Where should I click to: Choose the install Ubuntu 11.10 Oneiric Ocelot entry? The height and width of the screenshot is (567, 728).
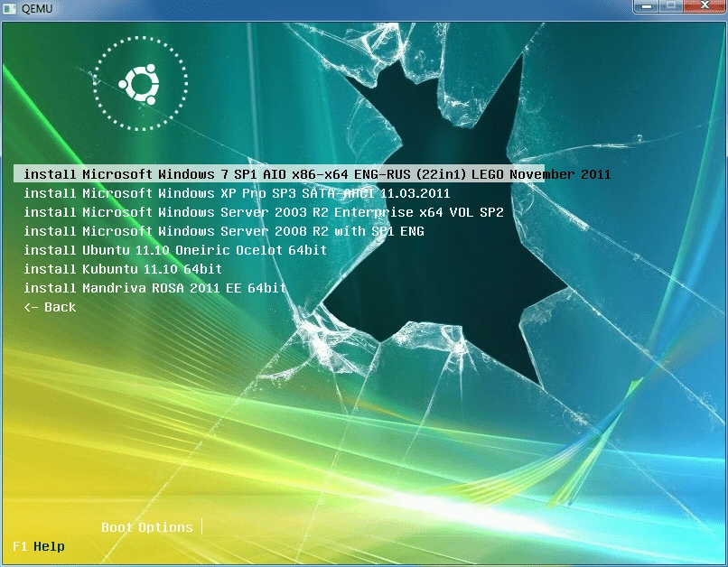pos(175,250)
